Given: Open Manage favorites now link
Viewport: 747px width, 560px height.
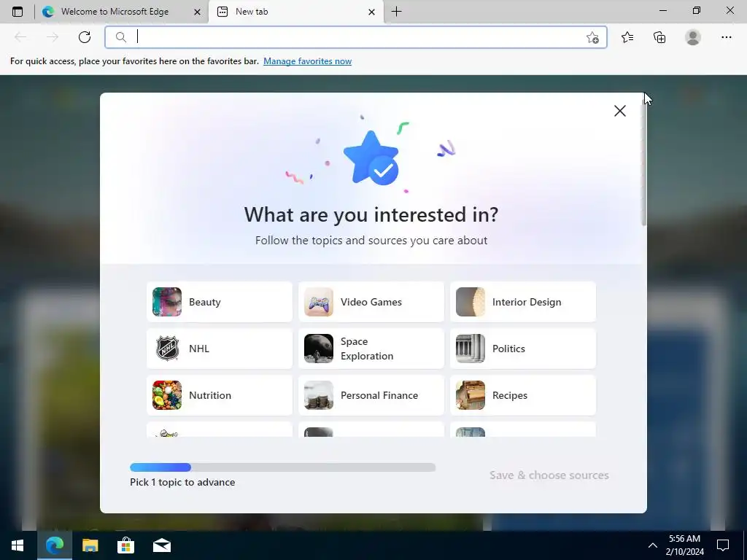Looking at the screenshot, I should click(307, 61).
